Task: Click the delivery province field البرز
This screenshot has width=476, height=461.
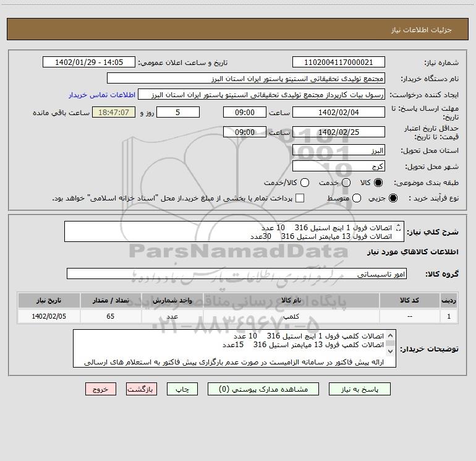Action: tap(339, 150)
